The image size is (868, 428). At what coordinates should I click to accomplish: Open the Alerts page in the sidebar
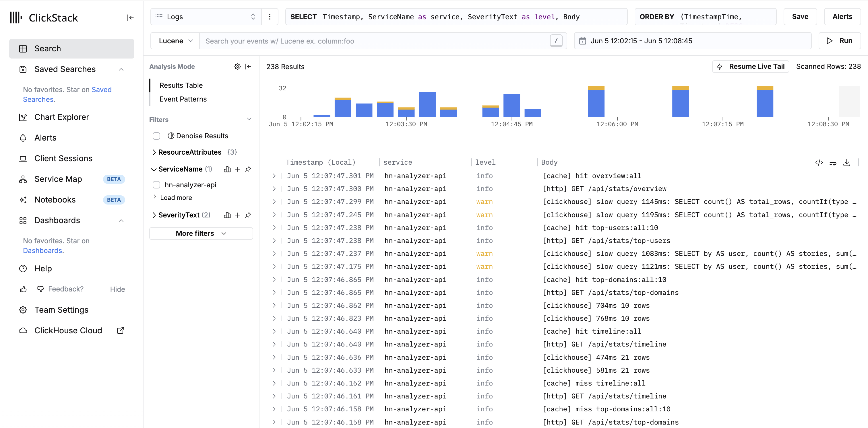[x=71, y=138]
